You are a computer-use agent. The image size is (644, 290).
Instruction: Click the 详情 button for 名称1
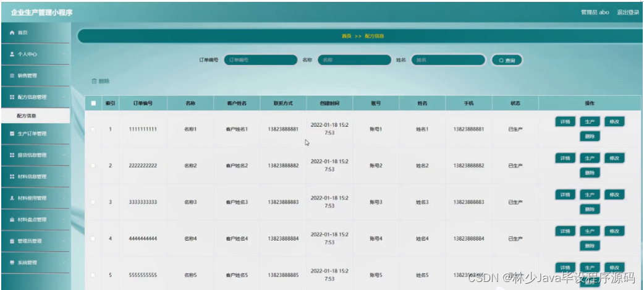coord(565,122)
